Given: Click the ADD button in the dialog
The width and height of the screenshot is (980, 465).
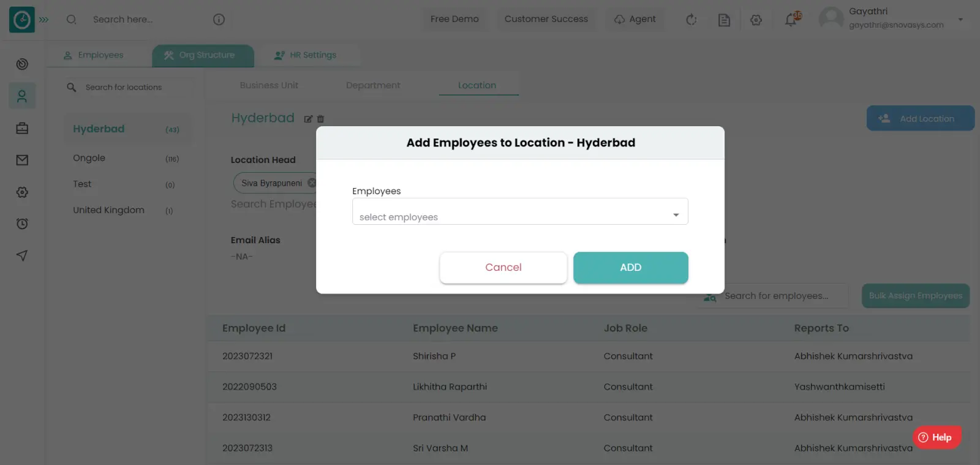Looking at the screenshot, I should tap(631, 268).
